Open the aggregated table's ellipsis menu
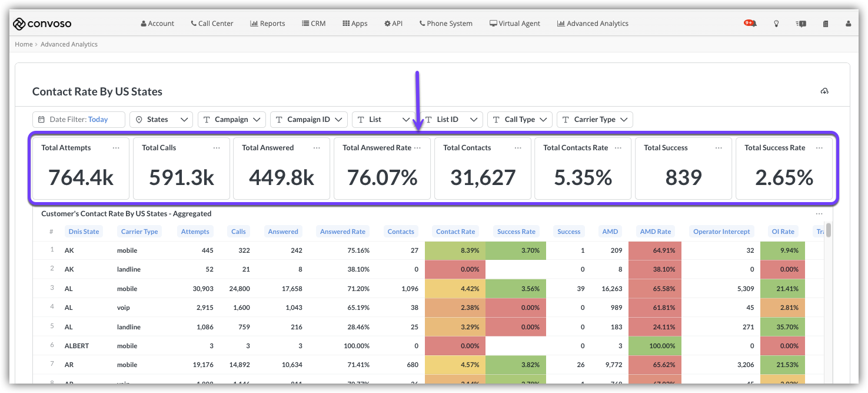868x393 pixels. pos(819,214)
